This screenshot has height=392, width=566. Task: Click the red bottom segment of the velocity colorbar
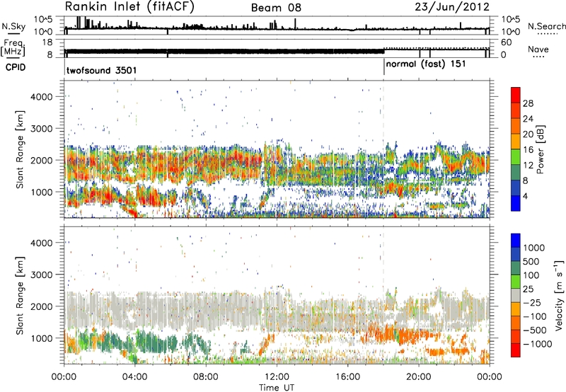coord(516,350)
